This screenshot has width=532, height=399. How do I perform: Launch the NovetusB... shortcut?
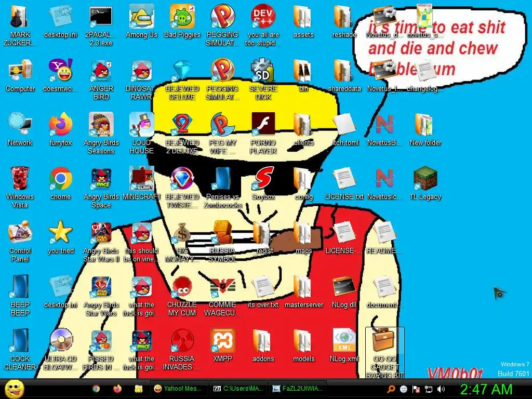pos(385,129)
